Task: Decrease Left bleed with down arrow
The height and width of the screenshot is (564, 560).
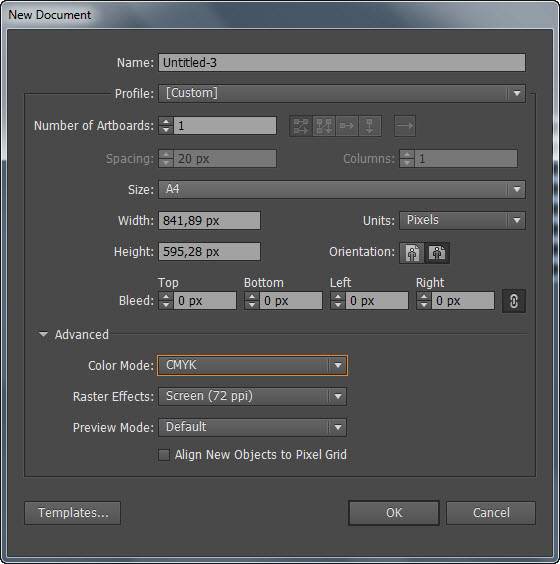Action: (x=338, y=305)
